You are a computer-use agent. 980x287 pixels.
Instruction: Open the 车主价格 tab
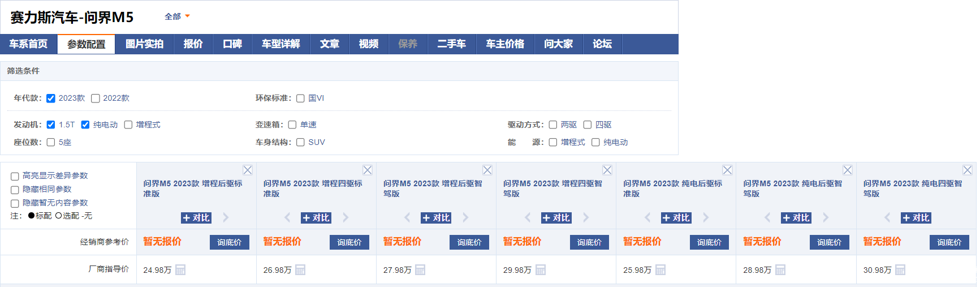pyautogui.click(x=505, y=44)
